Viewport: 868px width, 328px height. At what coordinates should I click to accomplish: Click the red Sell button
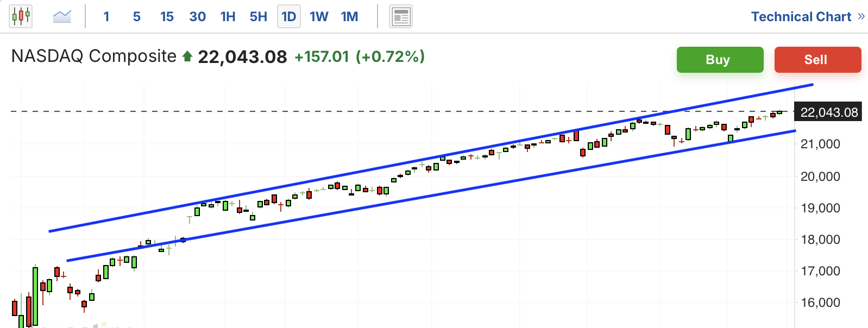tap(817, 60)
